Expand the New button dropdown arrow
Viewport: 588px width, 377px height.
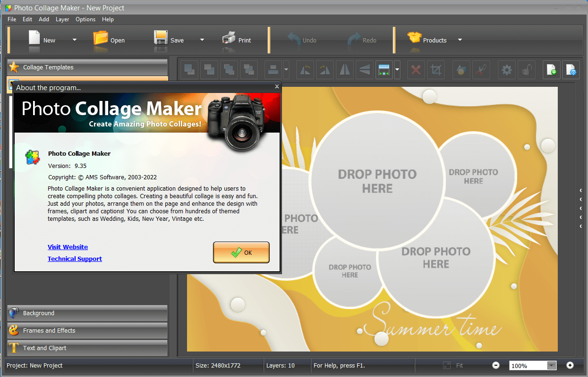[75, 40]
